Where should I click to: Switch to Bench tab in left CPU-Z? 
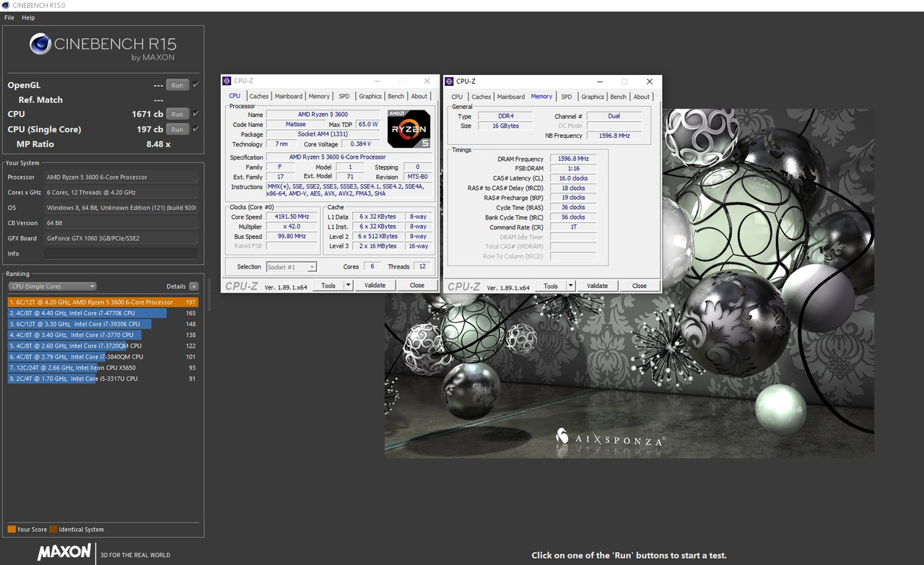396,96
